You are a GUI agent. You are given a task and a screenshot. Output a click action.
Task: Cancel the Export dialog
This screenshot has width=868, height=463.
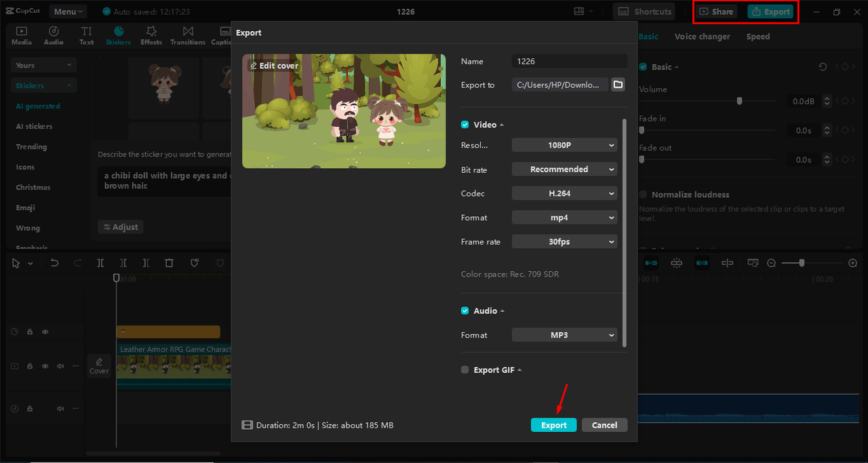pyautogui.click(x=604, y=425)
